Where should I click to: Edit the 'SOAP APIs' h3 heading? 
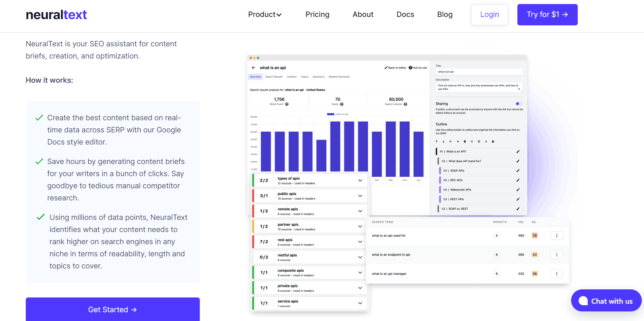click(x=518, y=171)
